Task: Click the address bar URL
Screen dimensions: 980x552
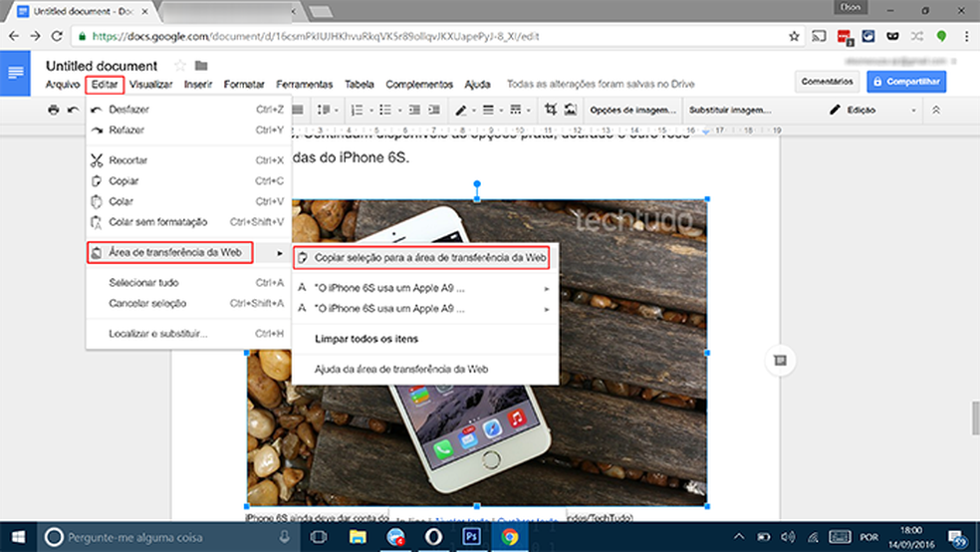Action: pyautogui.click(x=316, y=36)
